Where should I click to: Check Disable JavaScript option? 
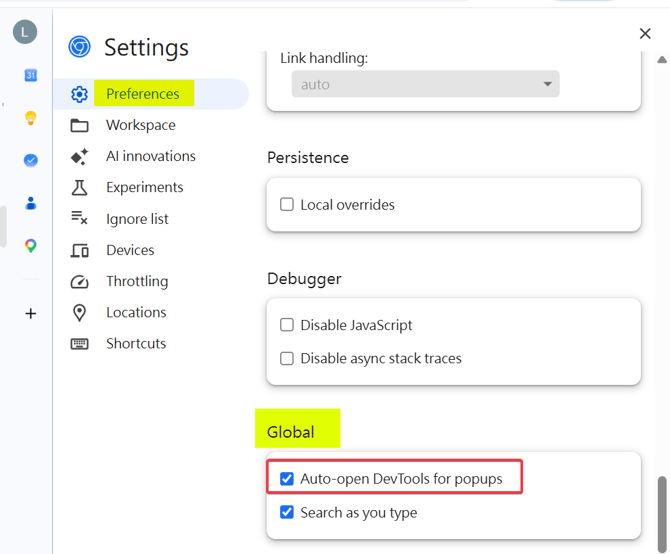pos(287,325)
